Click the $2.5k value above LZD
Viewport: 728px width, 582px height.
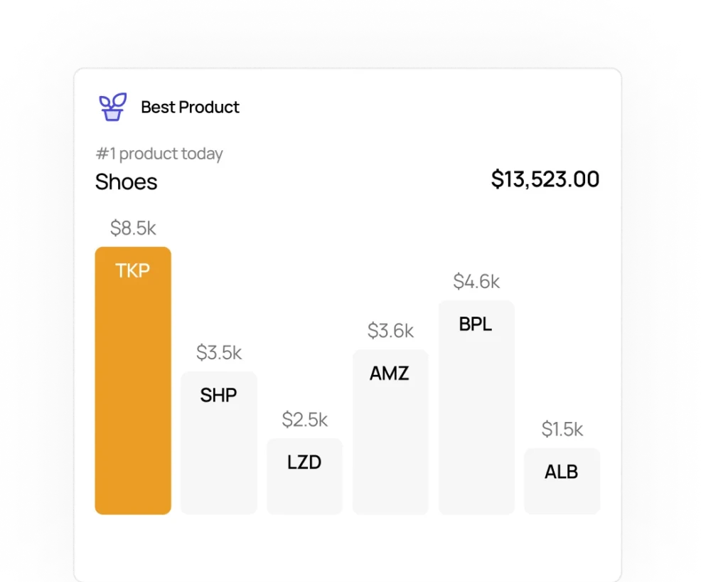pyautogui.click(x=304, y=420)
